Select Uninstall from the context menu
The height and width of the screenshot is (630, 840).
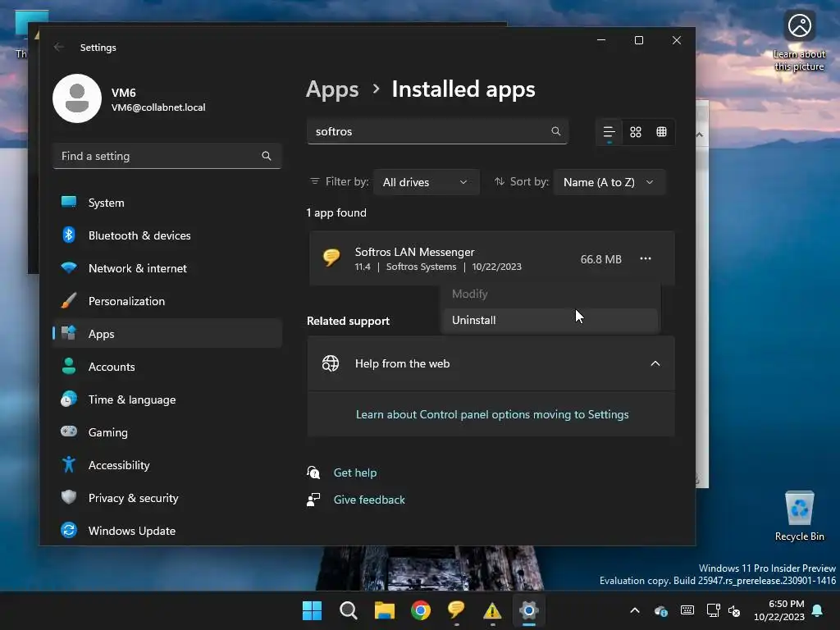(x=550, y=320)
